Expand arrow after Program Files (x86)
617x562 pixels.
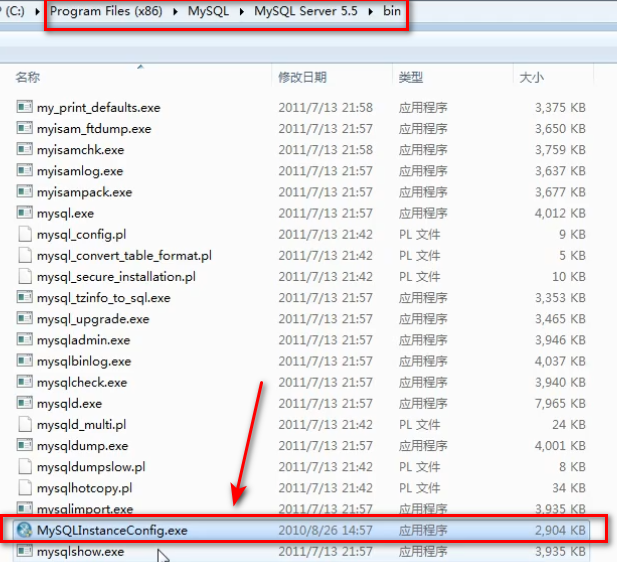point(175,11)
